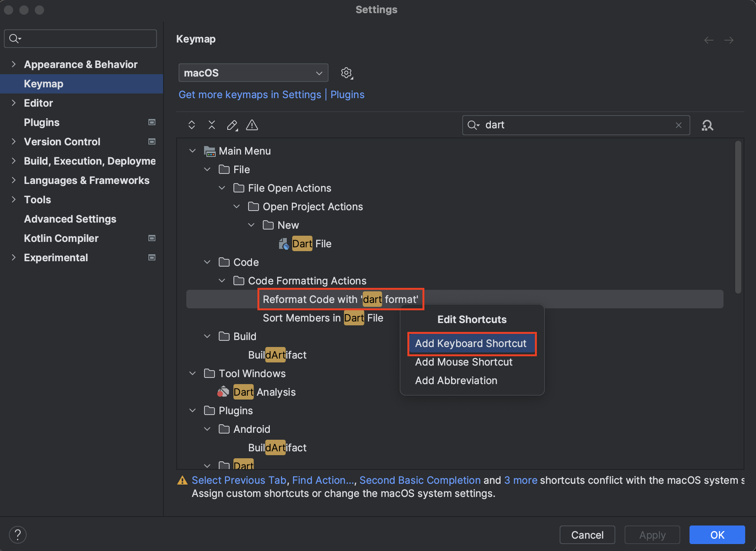Click the Edit Shortcut pencil icon

tap(232, 125)
